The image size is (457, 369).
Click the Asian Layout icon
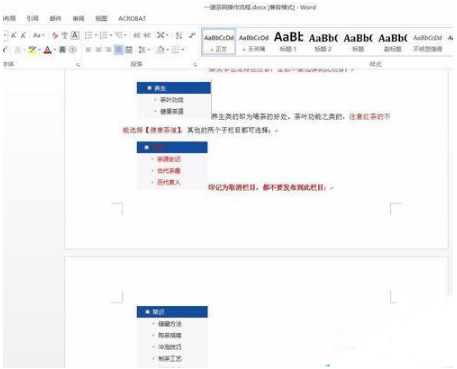(160, 35)
